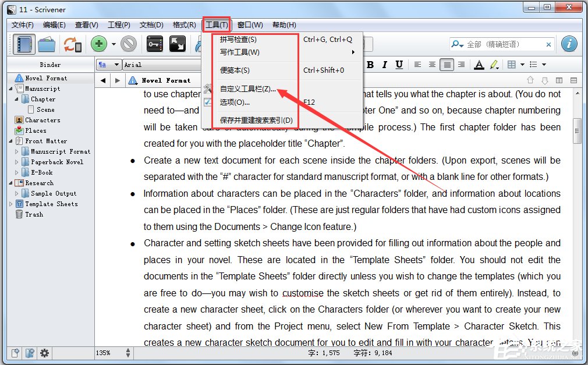588x365 pixels.
Task: Open search options magnifier dropdown
Action: click(x=457, y=44)
